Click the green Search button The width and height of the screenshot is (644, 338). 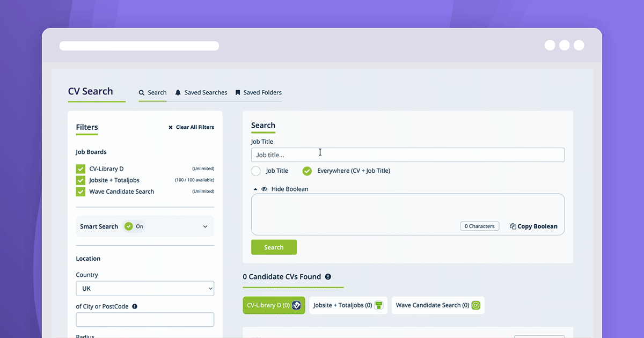click(274, 247)
